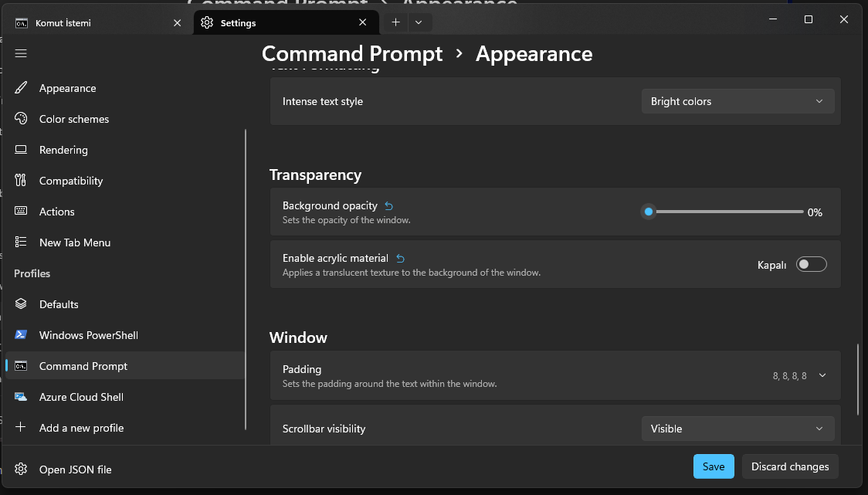
Task: Go to Color schemes settings page
Action: coord(125,118)
